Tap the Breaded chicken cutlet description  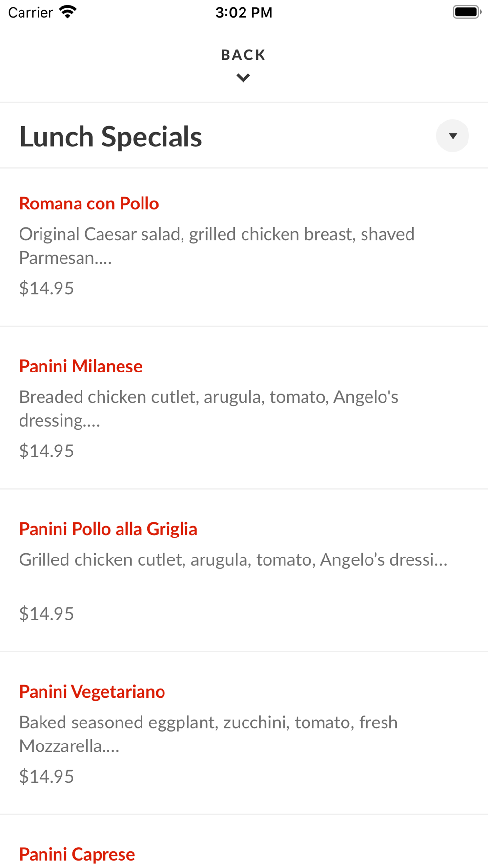click(x=209, y=409)
